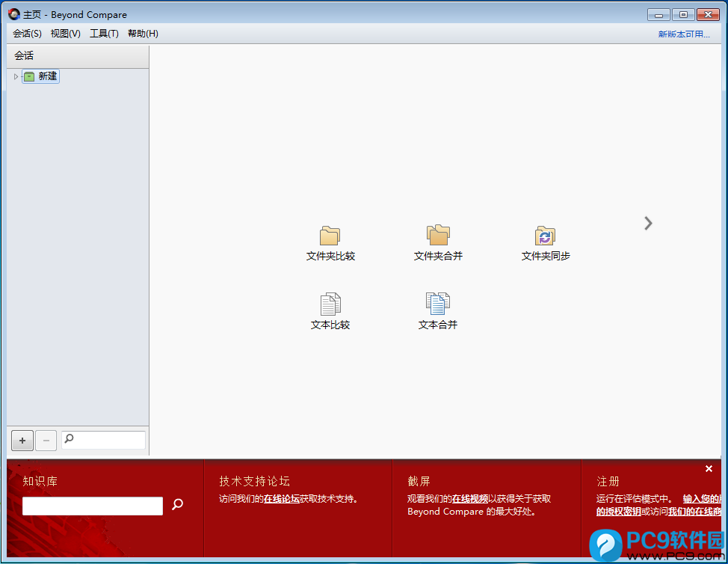The image size is (728, 564).
Task: Focus the session search field
Action: (104, 440)
